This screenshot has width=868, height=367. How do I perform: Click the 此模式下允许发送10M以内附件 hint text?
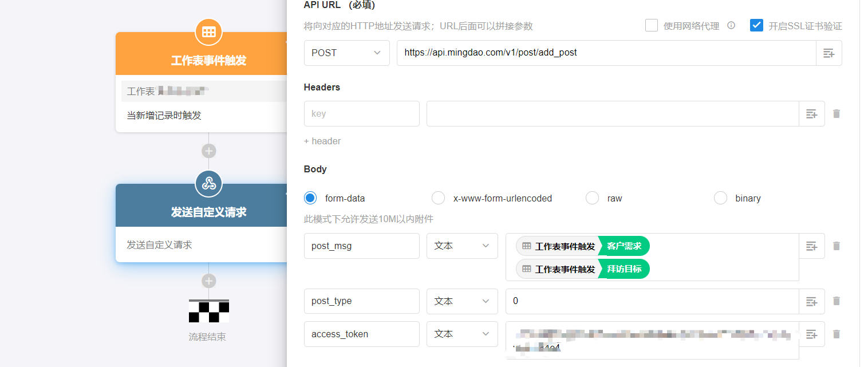pyautogui.click(x=369, y=219)
